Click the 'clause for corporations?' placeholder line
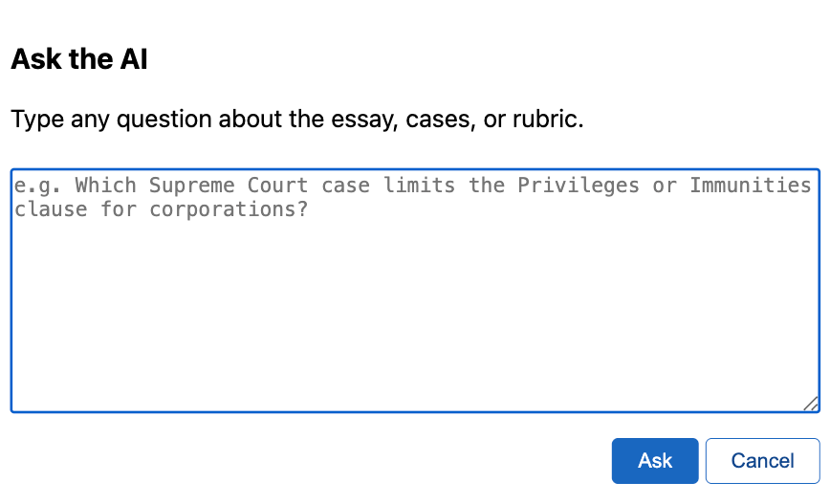 [161, 209]
